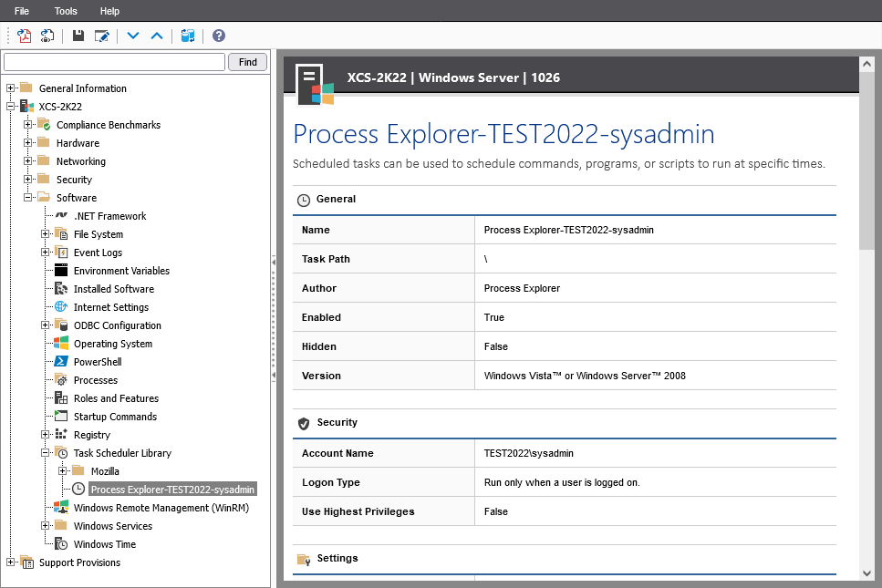
Task: Select the .NET Framework icon in tree
Action: [61, 216]
